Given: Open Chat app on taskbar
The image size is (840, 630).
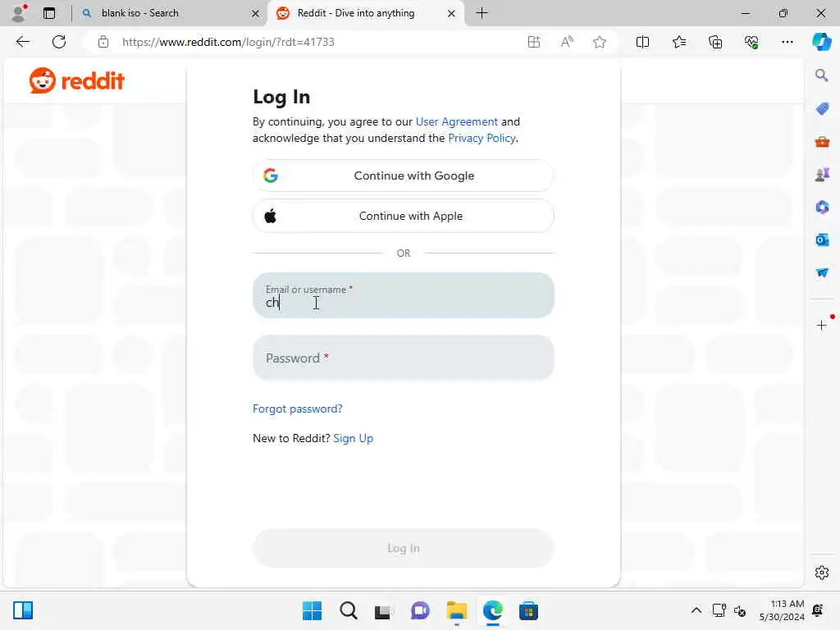Looking at the screenshot, I should pos(420,610).
